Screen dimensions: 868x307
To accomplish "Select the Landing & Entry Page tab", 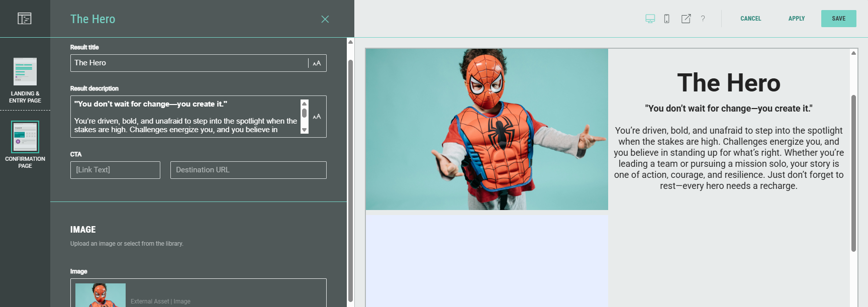I will click(25, 80).
